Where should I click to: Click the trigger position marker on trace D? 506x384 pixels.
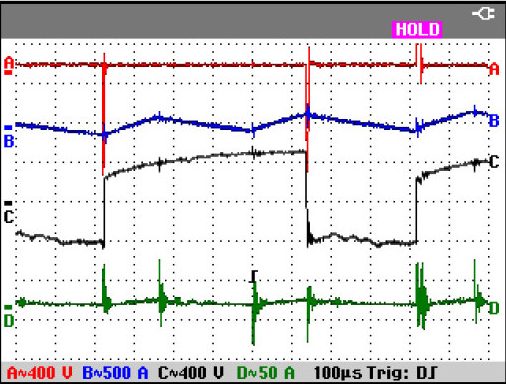point(254,276)
